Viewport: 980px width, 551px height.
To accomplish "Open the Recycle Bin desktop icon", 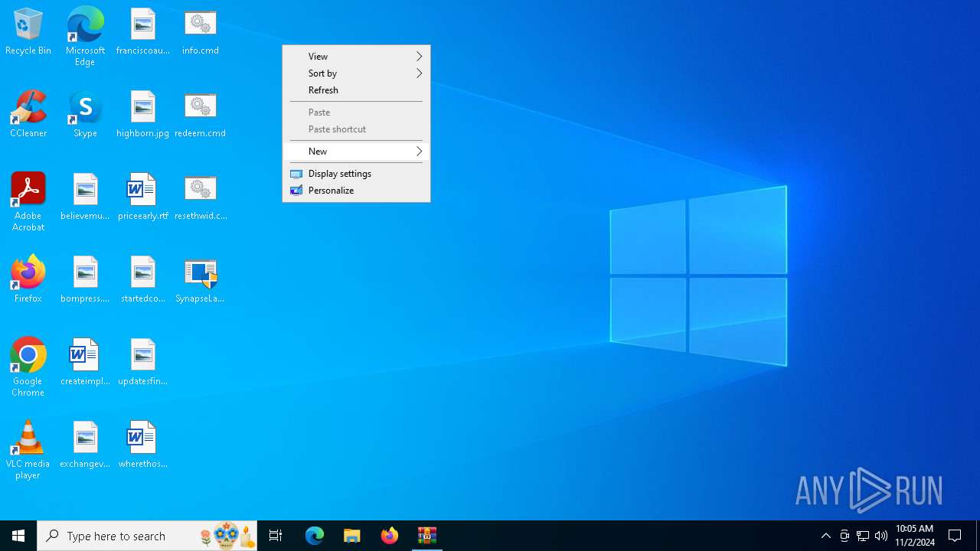I will tap(28, 31).
